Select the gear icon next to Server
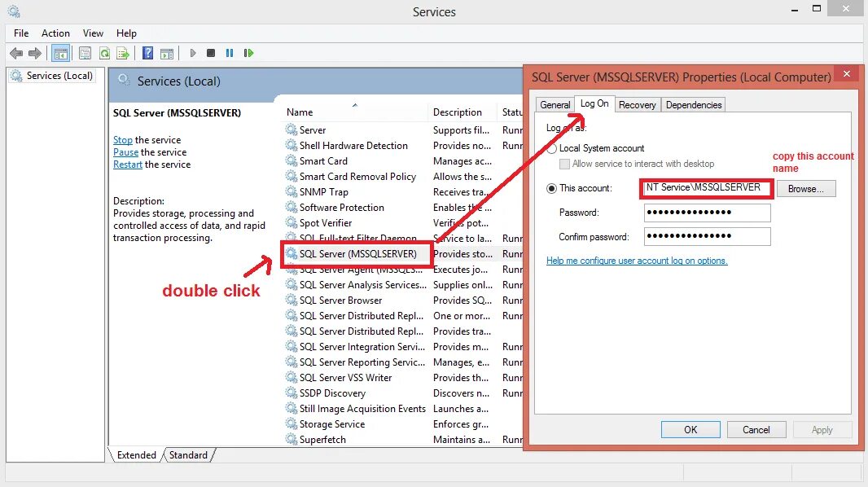 pyautogui.click(x=292, y=129)
